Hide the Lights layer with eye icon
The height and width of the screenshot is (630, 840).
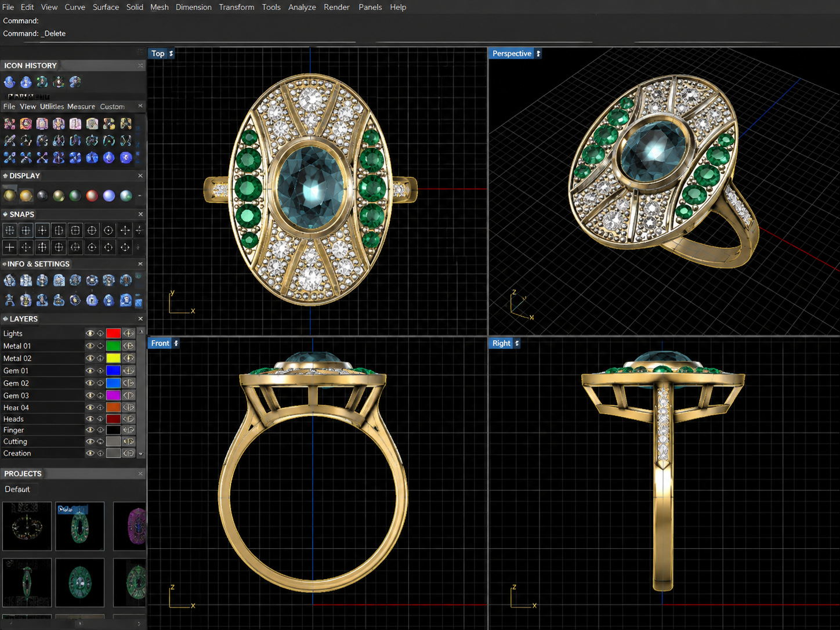coord(90,334)
